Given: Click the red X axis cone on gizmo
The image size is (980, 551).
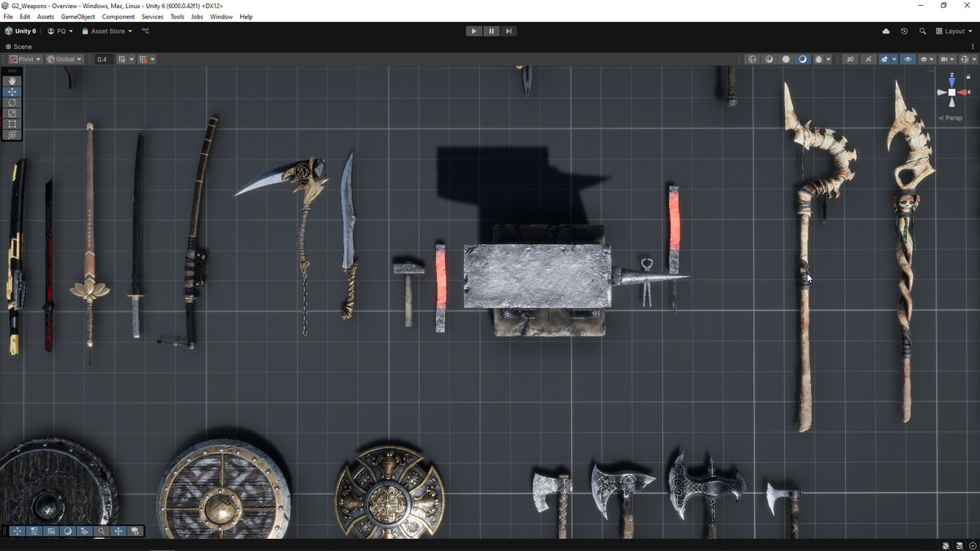Looking at the screenshot, I should pos(963,92).
